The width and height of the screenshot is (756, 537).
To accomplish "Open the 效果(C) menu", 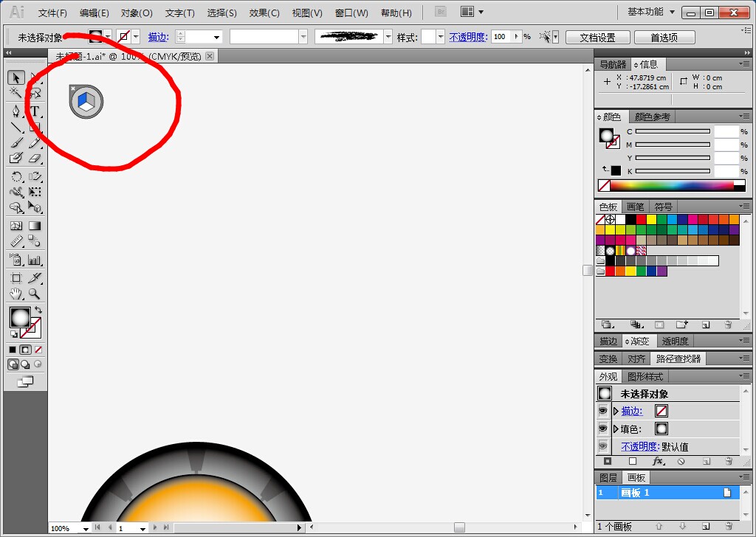I will [x=264, y=13].
